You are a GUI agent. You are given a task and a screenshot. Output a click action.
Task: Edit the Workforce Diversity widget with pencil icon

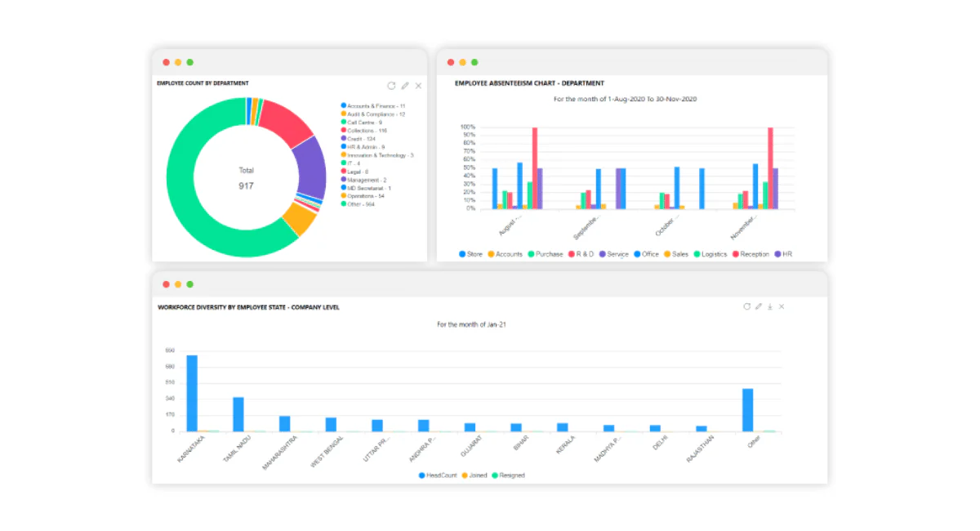[x=759, y=306]
